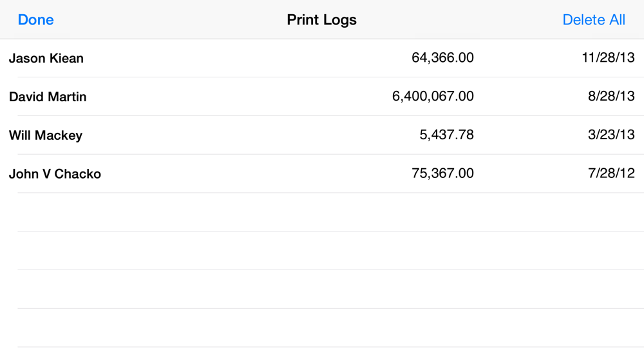Select the Jason Kiean log entry

(322, 58)
